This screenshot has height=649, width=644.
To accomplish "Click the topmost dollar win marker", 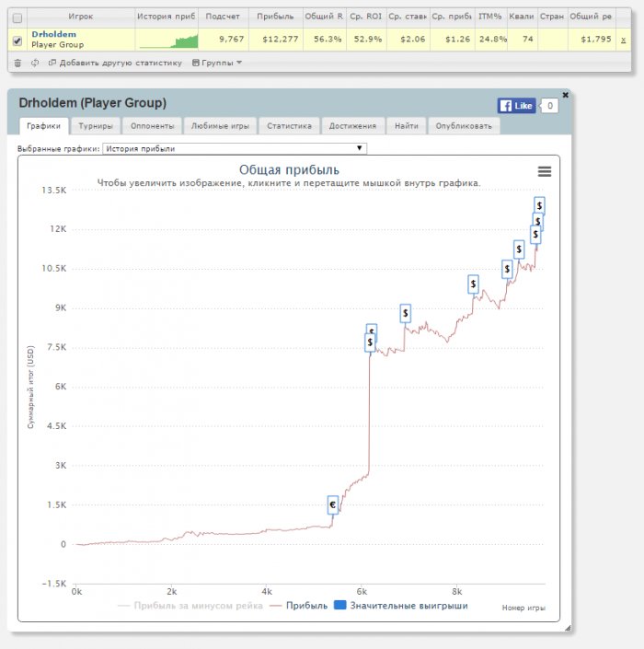I will click(x=539, y=205).
